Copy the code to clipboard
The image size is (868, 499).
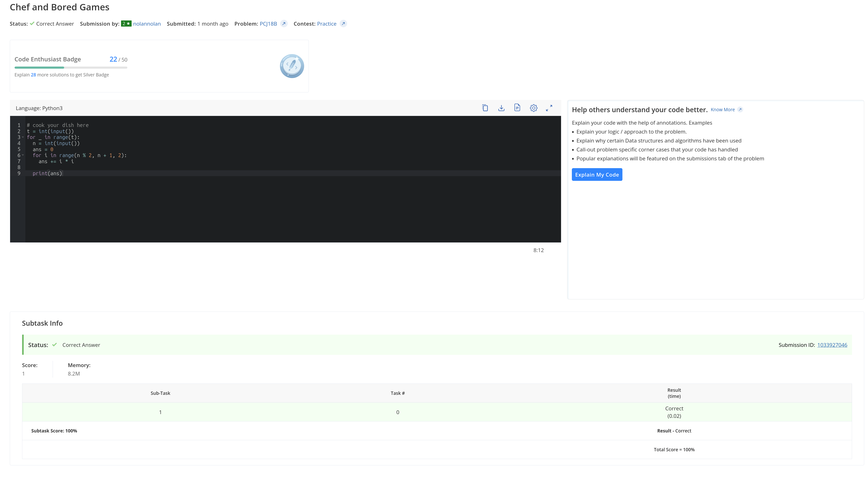click(485, 108)
